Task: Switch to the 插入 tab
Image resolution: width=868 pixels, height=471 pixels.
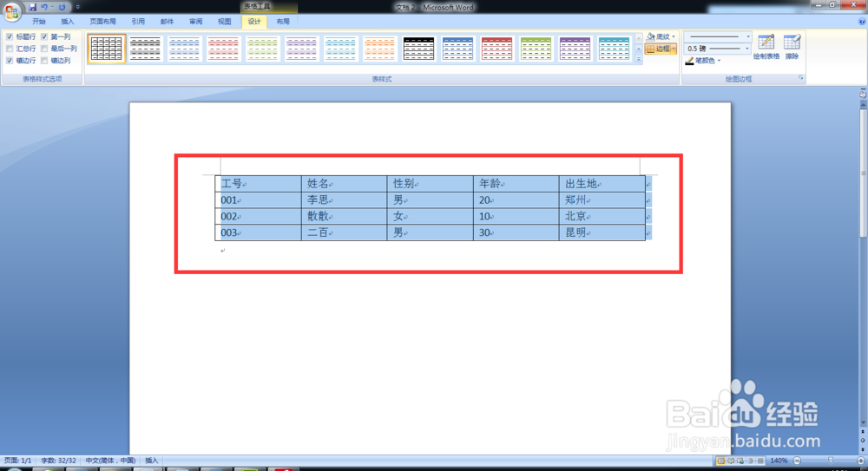Action: (68, 22)
